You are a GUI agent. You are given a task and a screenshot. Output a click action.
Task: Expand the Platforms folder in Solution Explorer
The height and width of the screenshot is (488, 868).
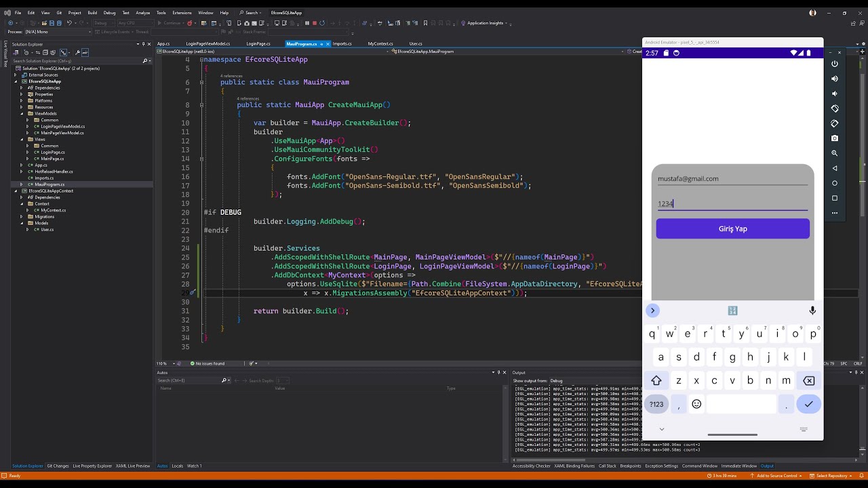point(21,101)
